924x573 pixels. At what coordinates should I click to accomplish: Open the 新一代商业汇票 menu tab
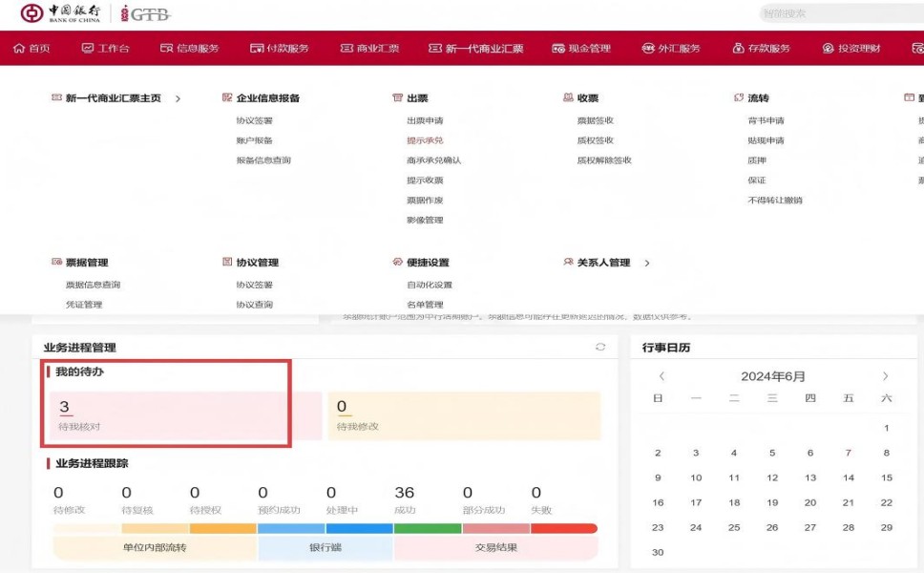point(475,49)
